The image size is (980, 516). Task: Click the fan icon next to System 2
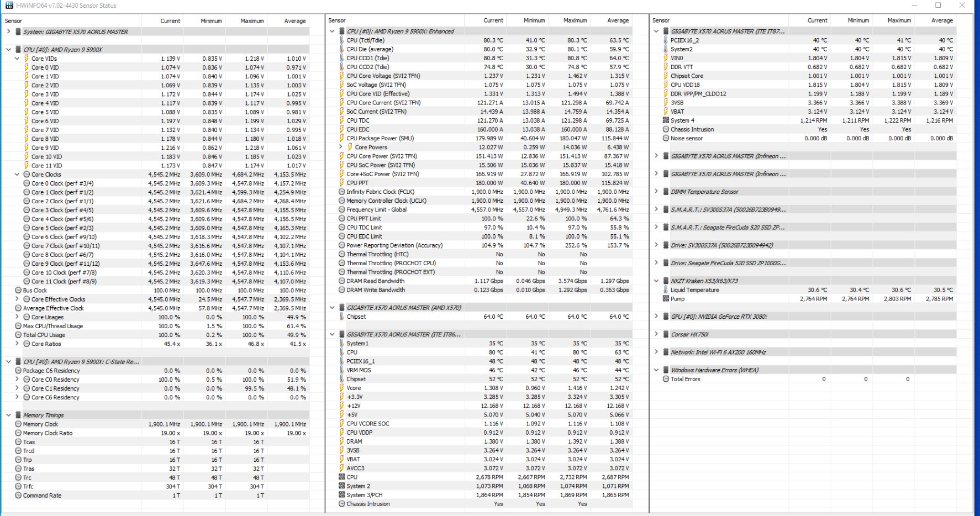[x=341, y=486]
